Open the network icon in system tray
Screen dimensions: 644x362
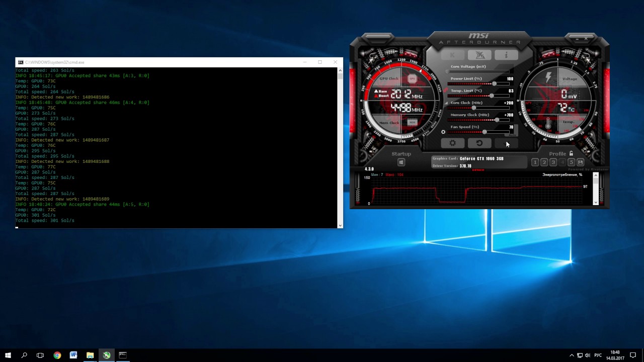click(x=580, y=355)
